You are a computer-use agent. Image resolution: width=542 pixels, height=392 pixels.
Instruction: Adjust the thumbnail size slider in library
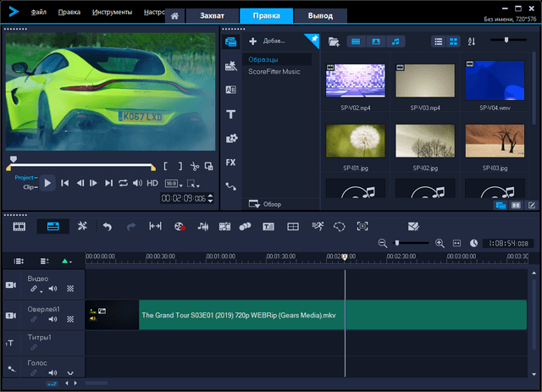point(506,40)
